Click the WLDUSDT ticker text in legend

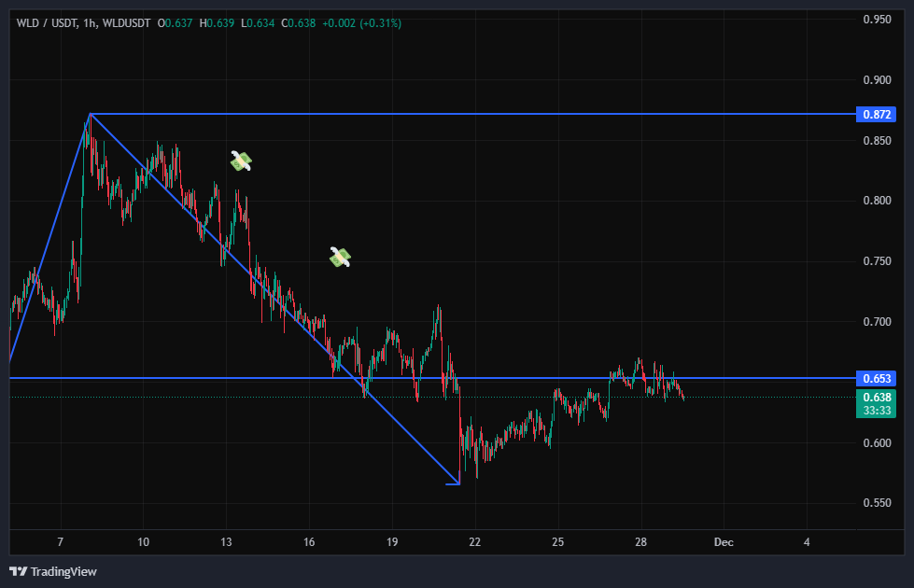click(126, 22)
